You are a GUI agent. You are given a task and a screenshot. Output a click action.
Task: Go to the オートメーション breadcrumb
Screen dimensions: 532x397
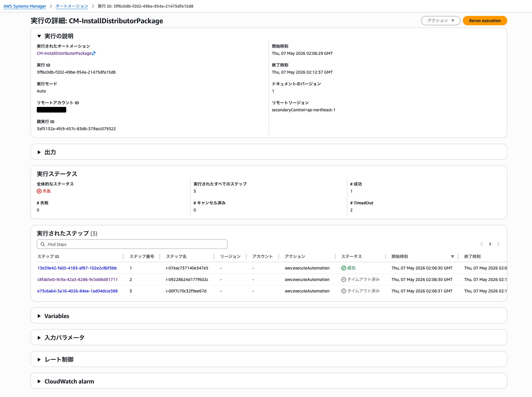coord(72,6)
